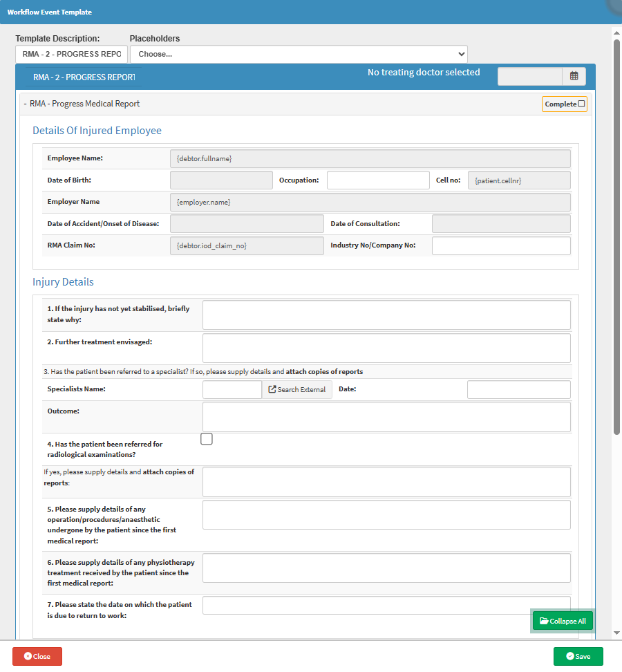The image size is (622, 672).
Task: Click the Further treatment envisaged text area
Action: coord(386,348)
